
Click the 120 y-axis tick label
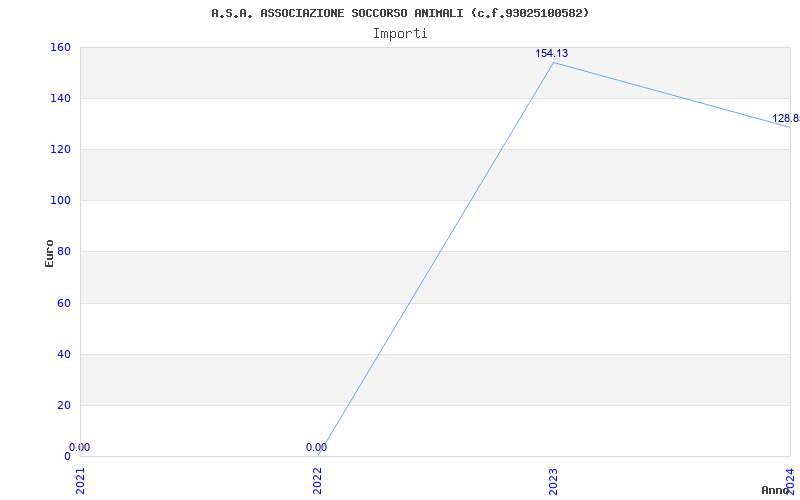click(x=60, y=149)
